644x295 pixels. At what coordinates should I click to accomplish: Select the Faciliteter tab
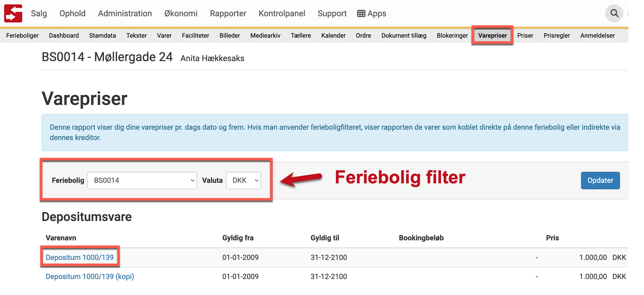[195, 35]
